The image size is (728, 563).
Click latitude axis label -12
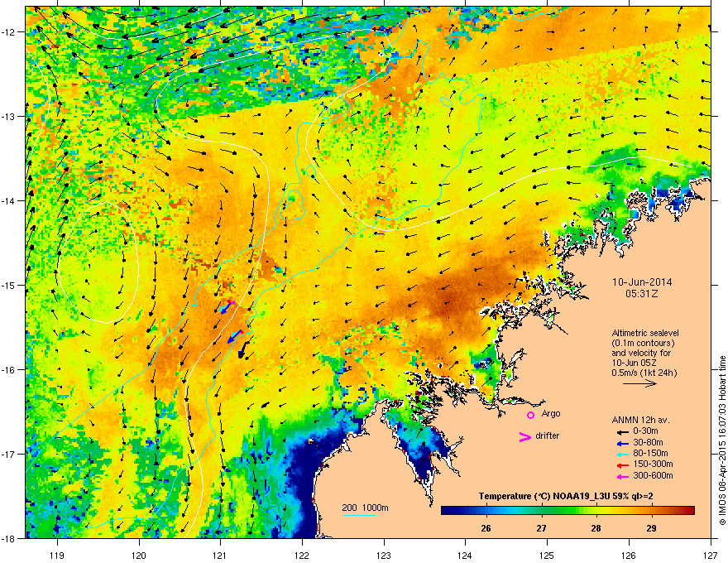(x=9, y=32)
